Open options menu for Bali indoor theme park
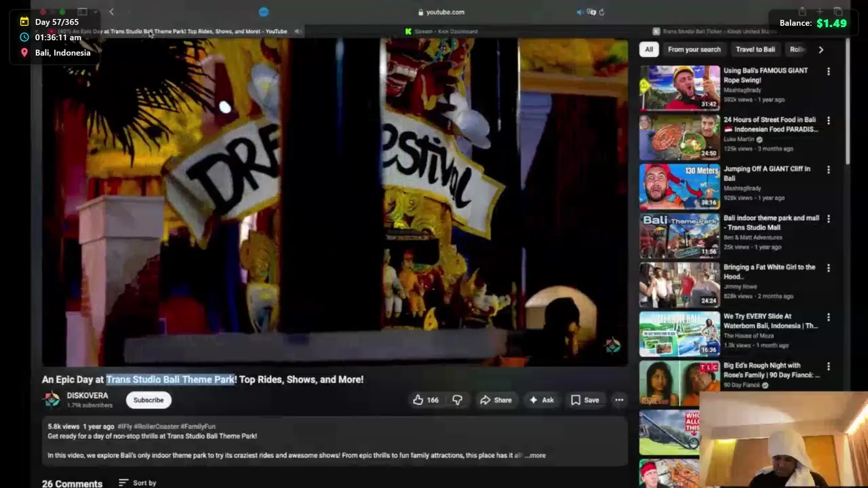This screenshot has width=868, height=488. (x=828, y=219)
